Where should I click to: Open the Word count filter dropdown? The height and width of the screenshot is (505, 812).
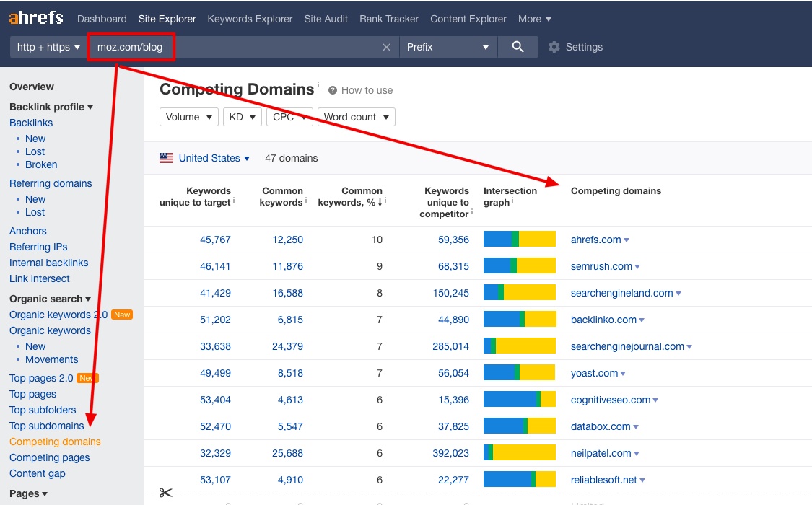357,117
